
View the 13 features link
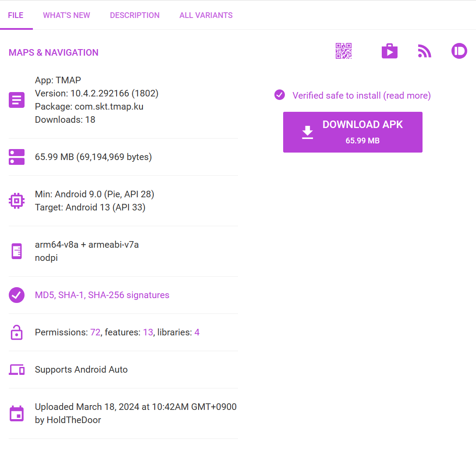click(x=148, y=332)
